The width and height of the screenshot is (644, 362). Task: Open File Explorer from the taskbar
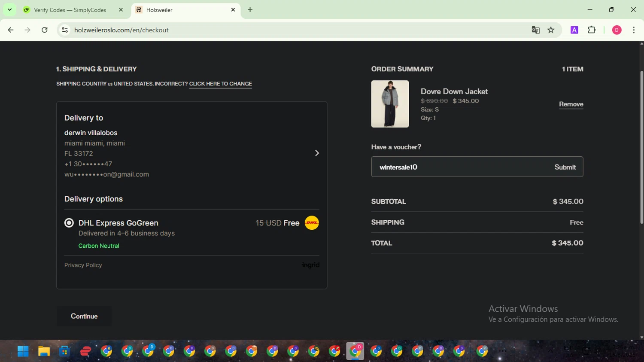44,351
